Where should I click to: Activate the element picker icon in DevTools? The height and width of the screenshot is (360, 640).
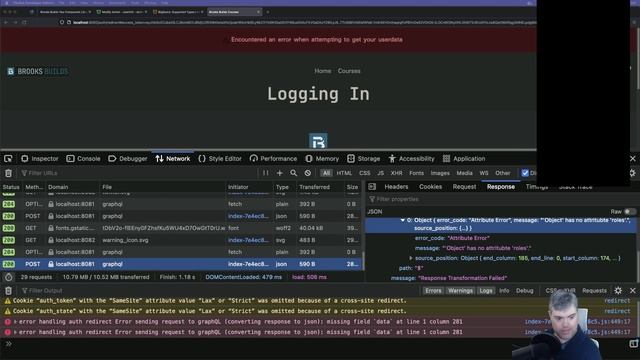point(8,159)
